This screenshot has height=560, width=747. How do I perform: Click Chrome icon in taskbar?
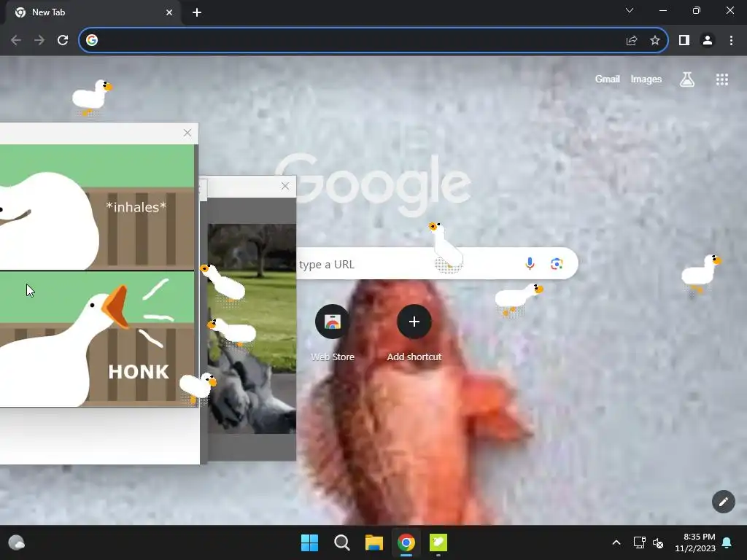tap(406, 542)
